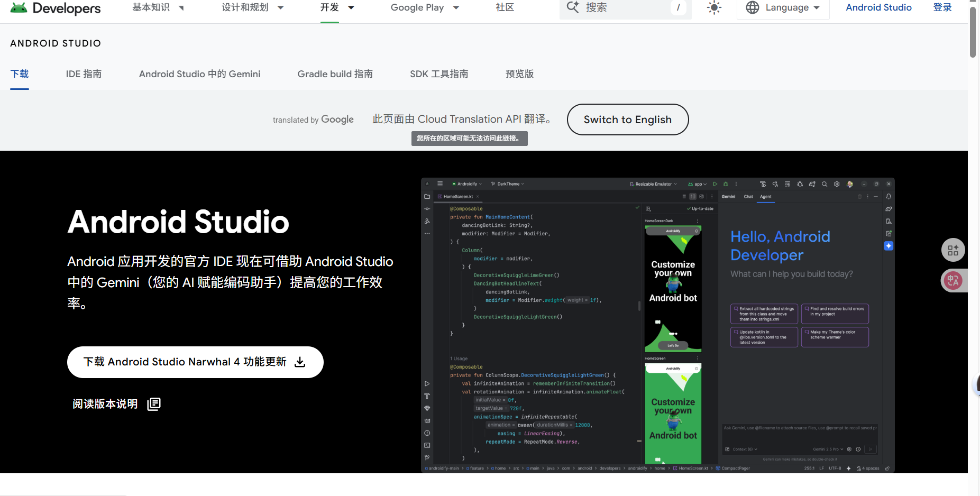Focus the 搜索 search field
The image size is (980, 496).
pos(625,8)
